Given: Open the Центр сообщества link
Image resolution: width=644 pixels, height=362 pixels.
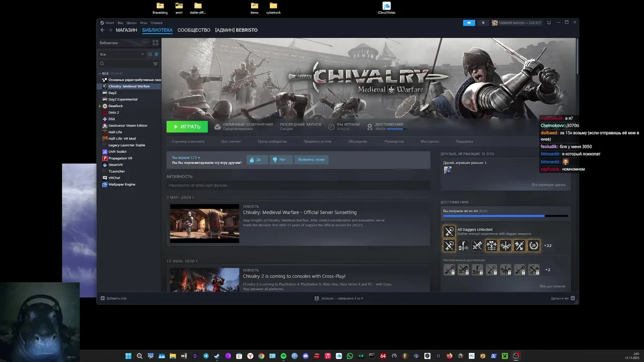Looking at the screenshot, I should click(x=272, y=142).
